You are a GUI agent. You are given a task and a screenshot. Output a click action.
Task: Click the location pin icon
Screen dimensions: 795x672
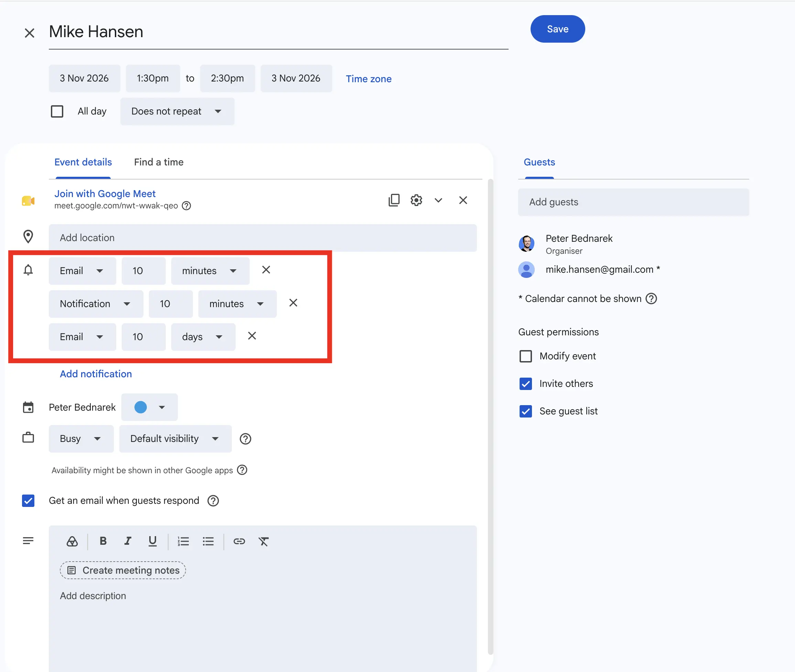tap(28, 237)
